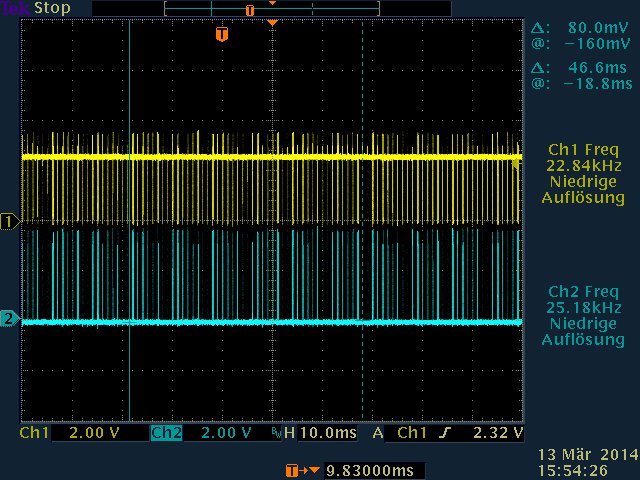Click the Ch2 Freq 25.18kHz measurement

(x=584, y=300)
